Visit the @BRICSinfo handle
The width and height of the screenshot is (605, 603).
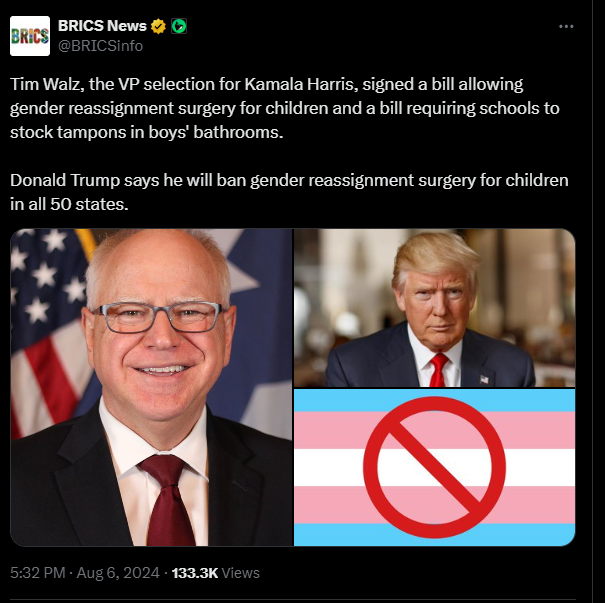pos(100,46)
